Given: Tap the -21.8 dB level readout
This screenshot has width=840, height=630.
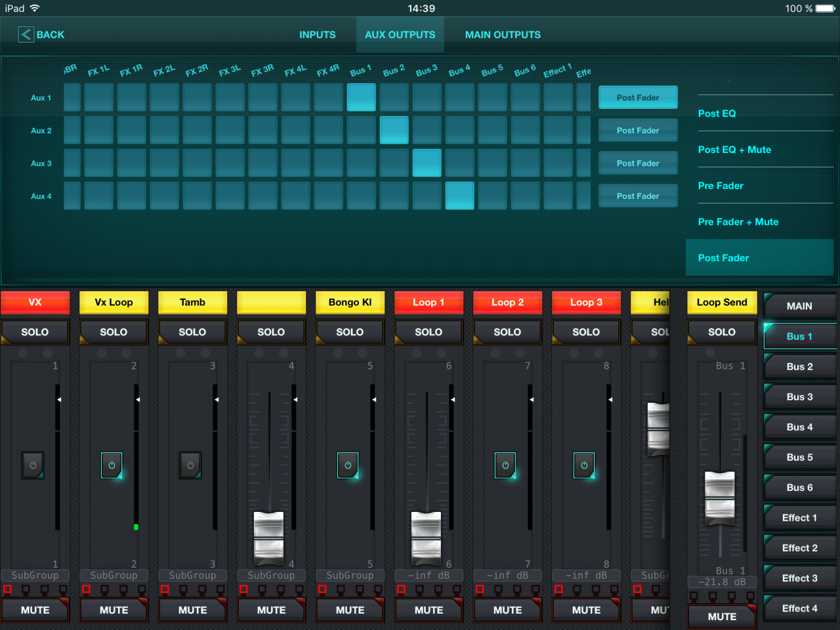Looking at the screenshot, I should pos(722,582).
